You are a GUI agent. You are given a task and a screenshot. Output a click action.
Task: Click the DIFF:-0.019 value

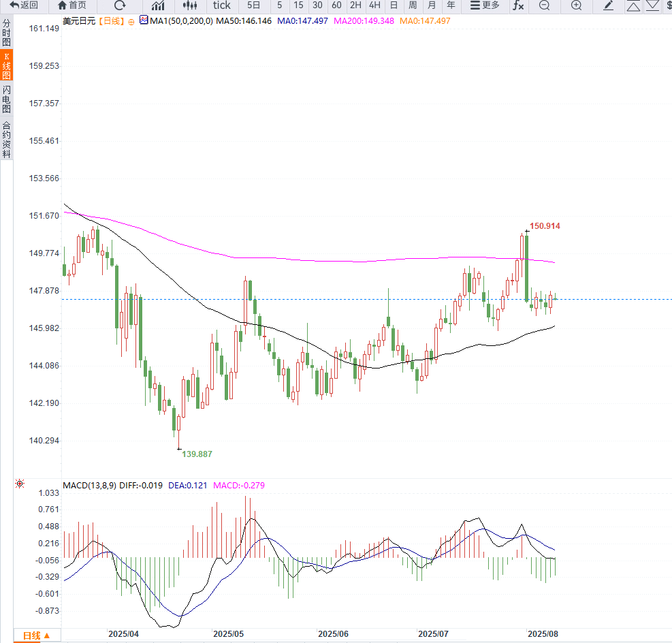(x=140, y=485)
